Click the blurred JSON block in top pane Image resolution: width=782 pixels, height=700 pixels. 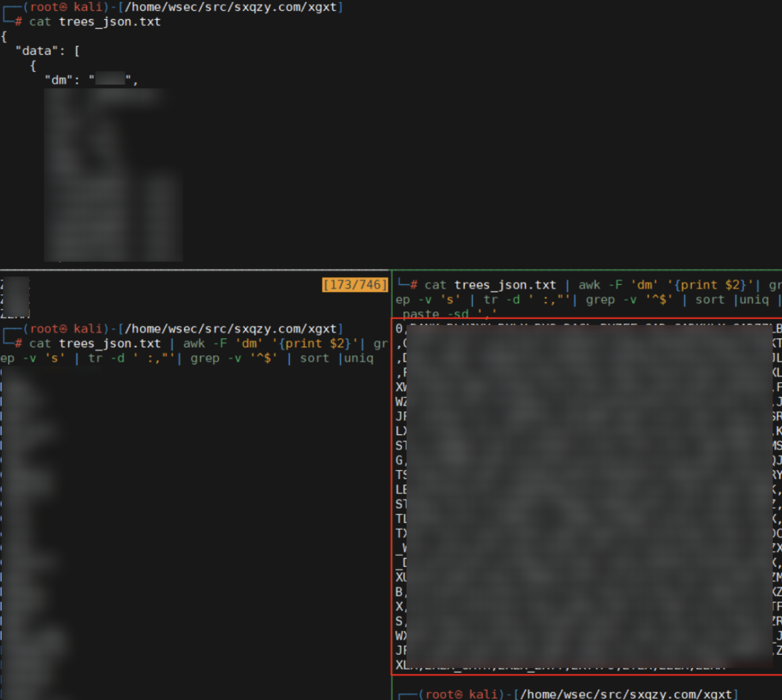(x=113, y=175)
